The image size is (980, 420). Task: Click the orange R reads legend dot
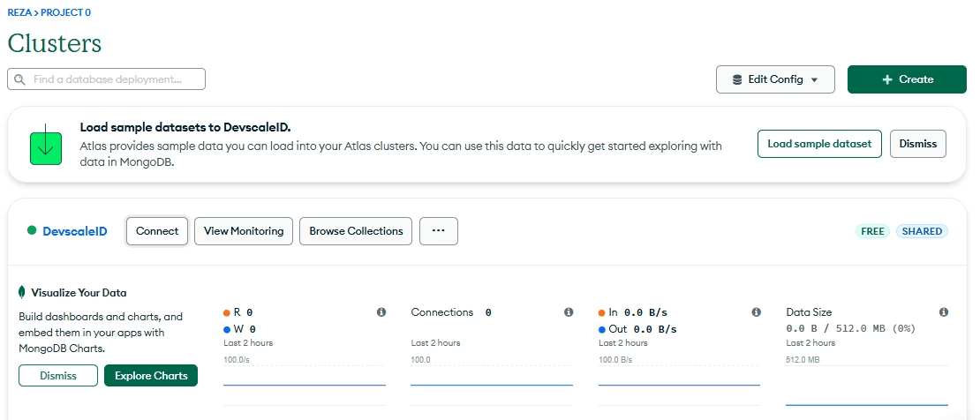pos(227,311)
